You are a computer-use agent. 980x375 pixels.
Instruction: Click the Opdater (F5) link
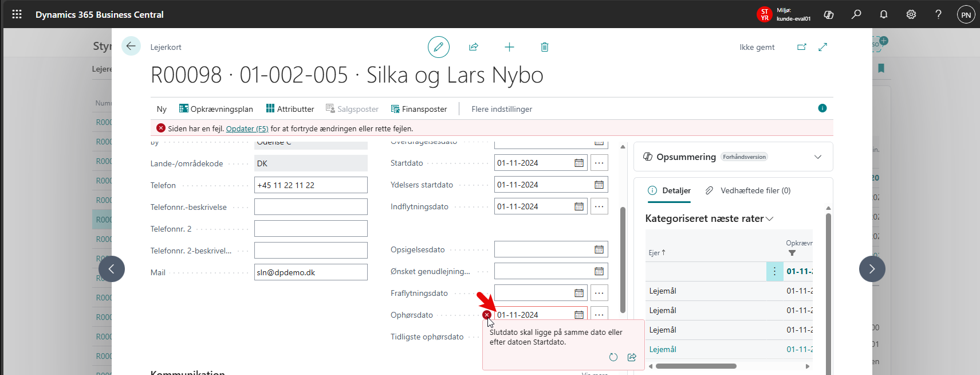tap(247, 128)
